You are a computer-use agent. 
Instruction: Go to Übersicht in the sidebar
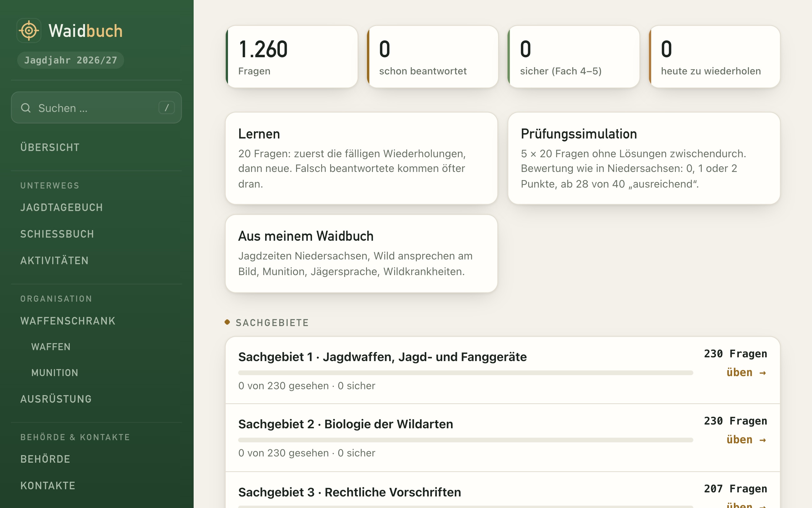click(x=50, y=147)
